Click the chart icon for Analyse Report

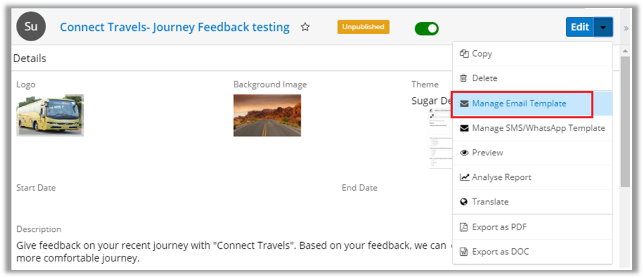[464, 177]
